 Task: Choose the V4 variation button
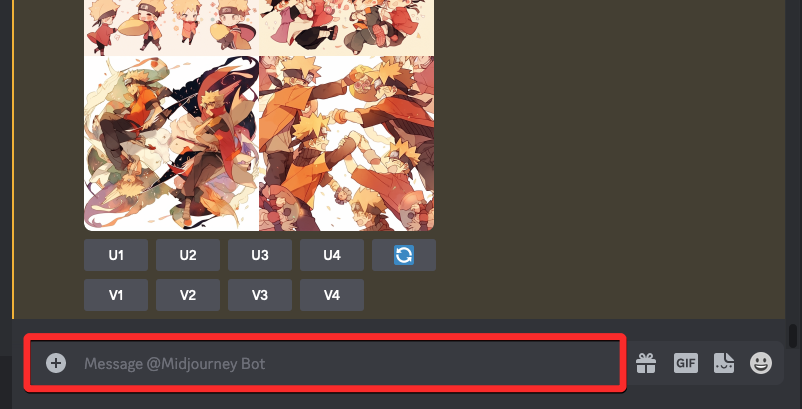click(332, 295)
